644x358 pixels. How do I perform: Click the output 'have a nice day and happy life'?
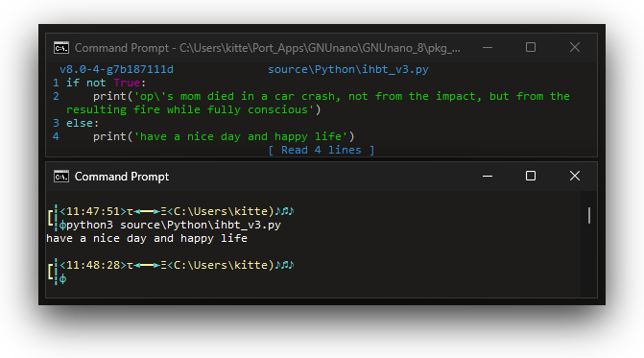pos(147,239)
